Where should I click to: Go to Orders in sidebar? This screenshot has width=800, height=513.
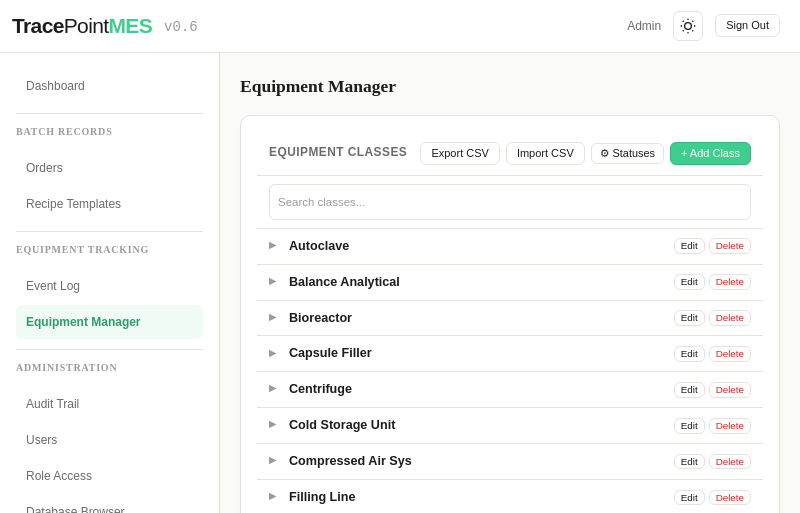[109, 168]
